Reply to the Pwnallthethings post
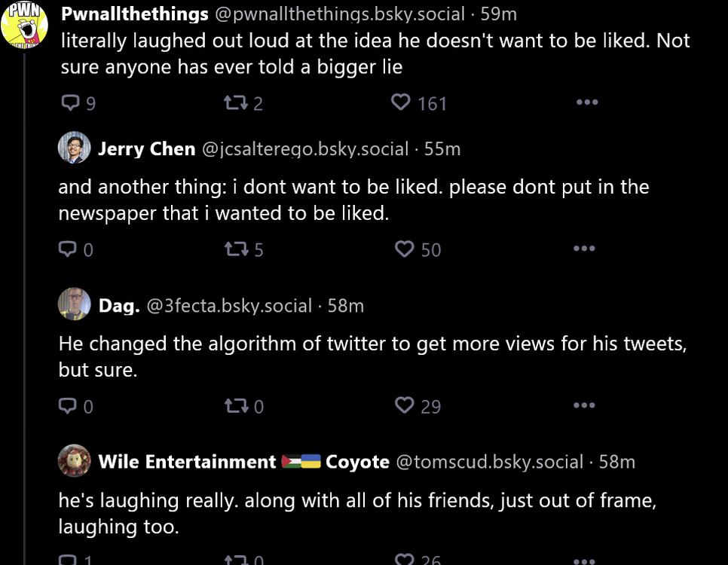The height and width of the screenshot is (565, 728). 70,102
